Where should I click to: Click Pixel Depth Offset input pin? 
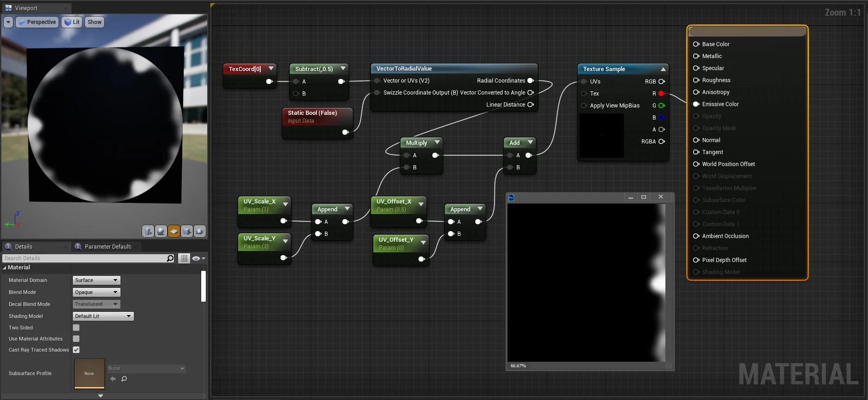(x=696, y=260)
